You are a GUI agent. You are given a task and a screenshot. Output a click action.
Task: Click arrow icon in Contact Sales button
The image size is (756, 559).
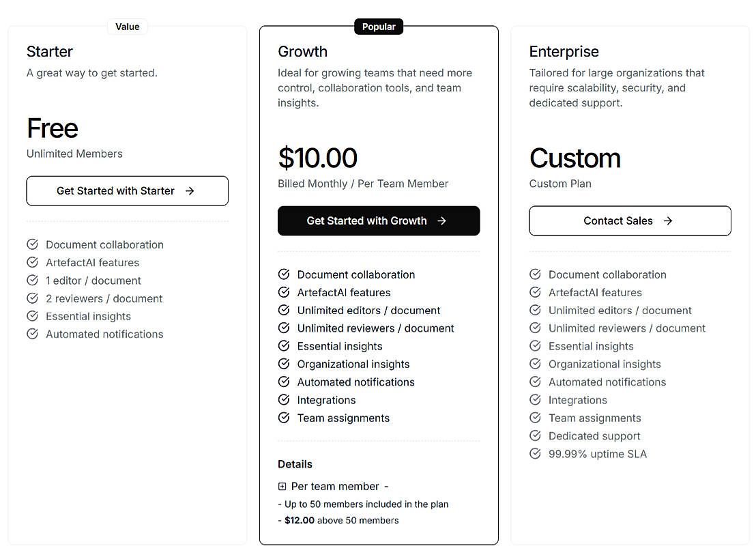coord(668,221)
